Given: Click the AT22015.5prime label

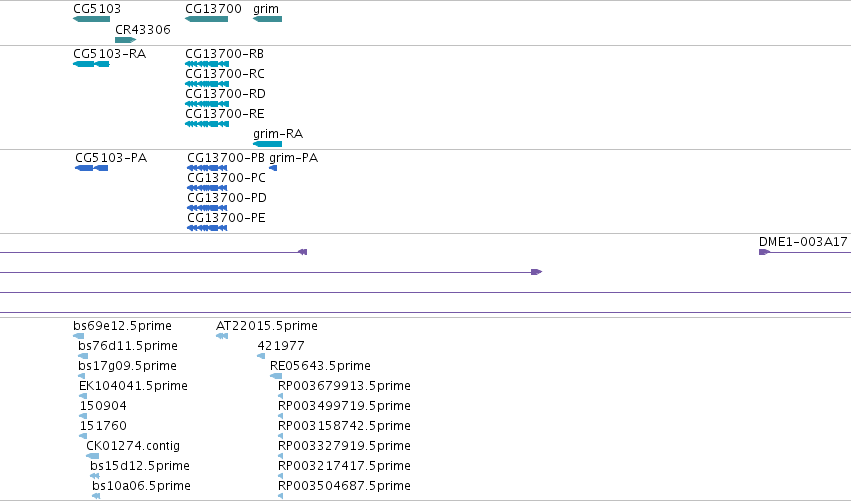Looking at the screenshot, I should [266, 326].
